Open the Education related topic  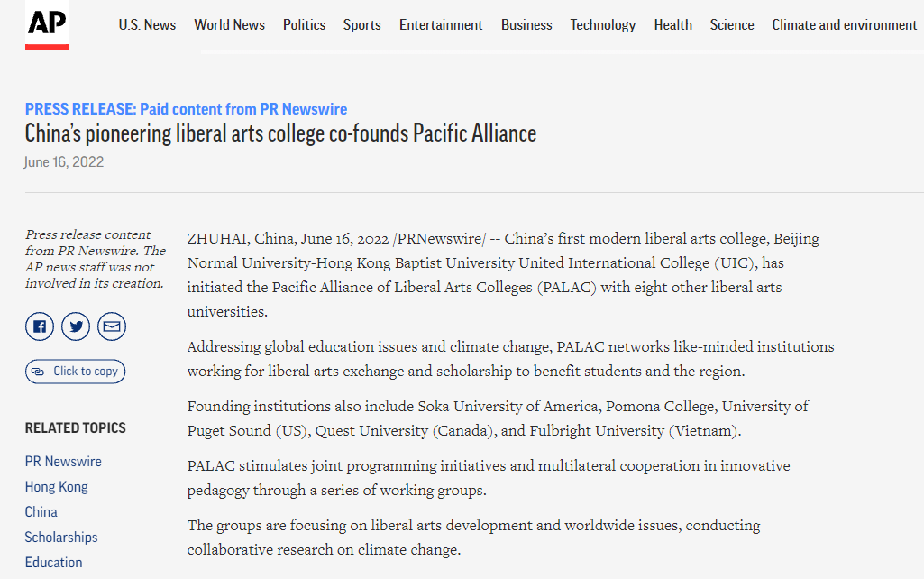click(53, 563)
